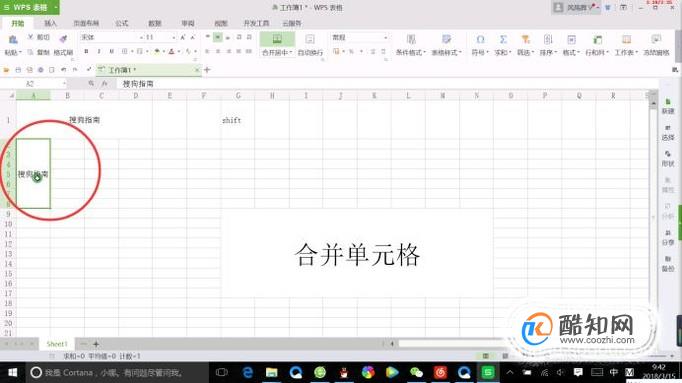
Task: Click the AutoSum (求和) sigma icon
Action: point(503,40)
